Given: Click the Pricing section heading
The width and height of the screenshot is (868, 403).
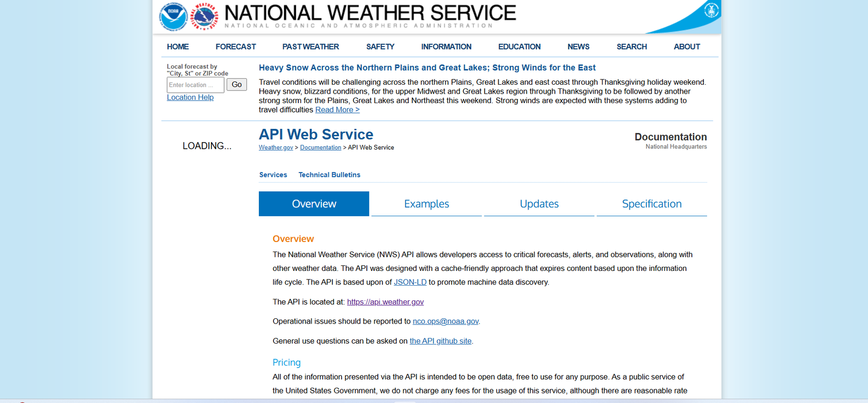Looking at the screenshot, I should pos(287,362).
